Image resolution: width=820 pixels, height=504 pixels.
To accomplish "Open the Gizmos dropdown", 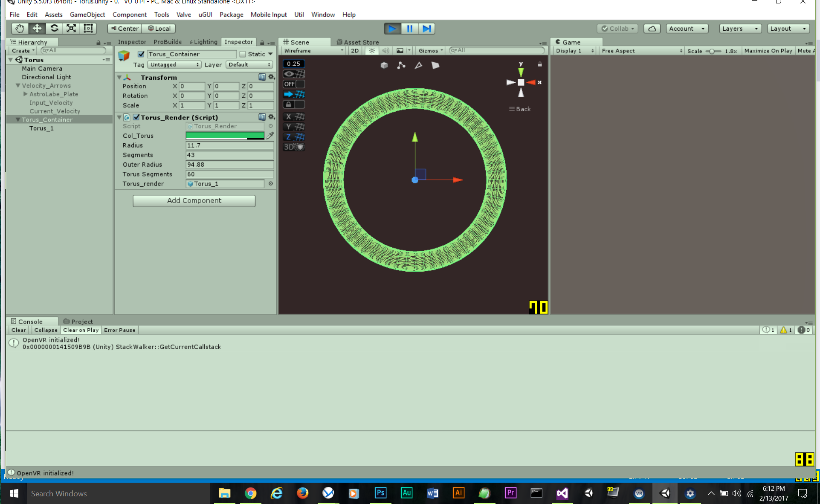I will (431, 50).
